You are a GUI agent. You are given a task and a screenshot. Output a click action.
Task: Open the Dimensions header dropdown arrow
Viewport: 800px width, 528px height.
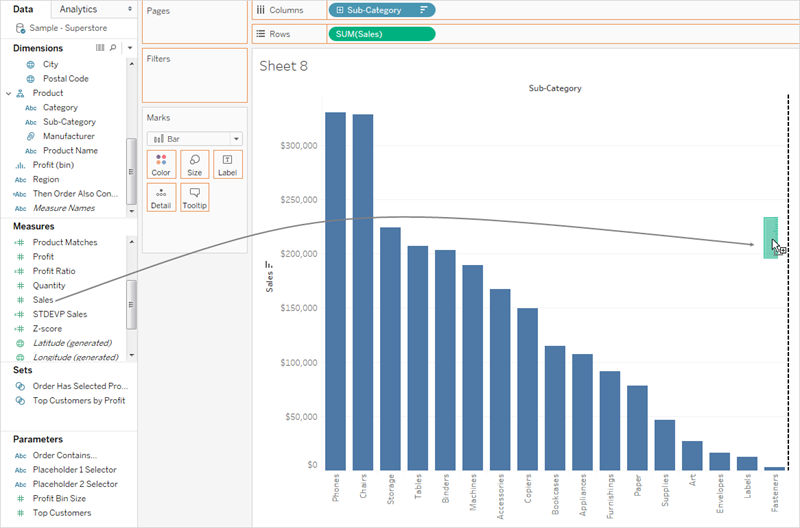coord(130,47)
